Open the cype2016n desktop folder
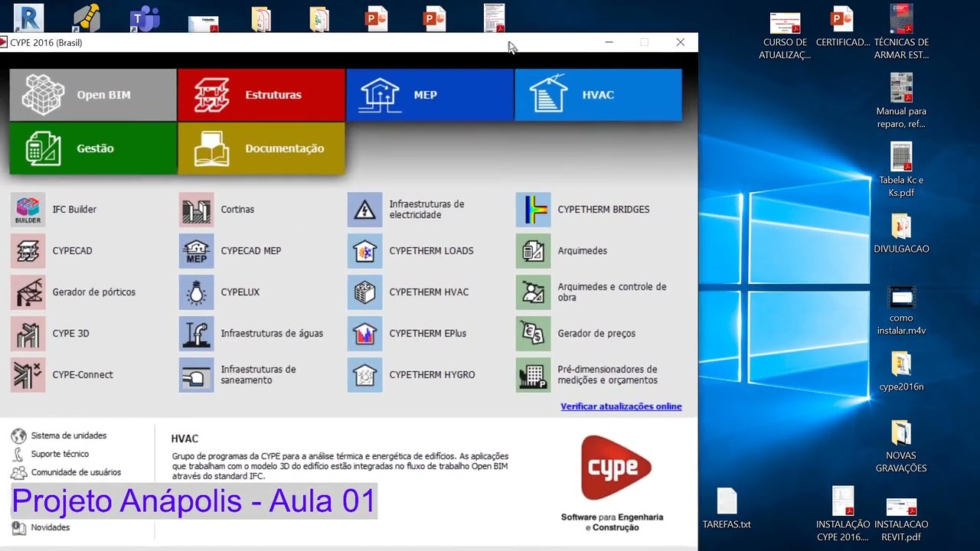 coord(901,372)
